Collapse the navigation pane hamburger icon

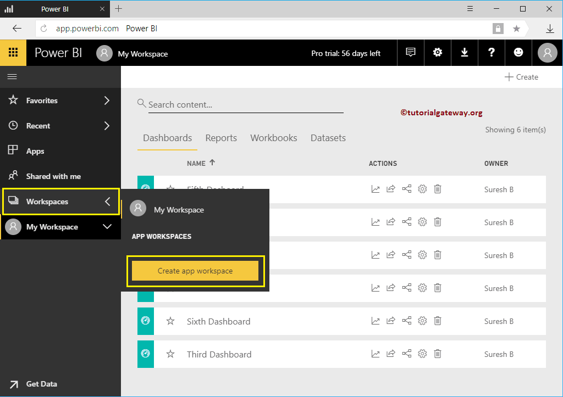12,76
